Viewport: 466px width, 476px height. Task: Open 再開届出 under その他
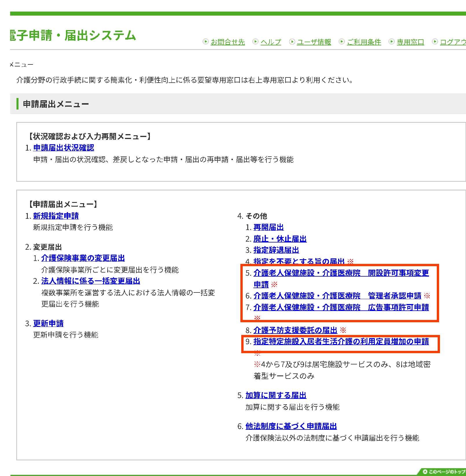[268, 227]
